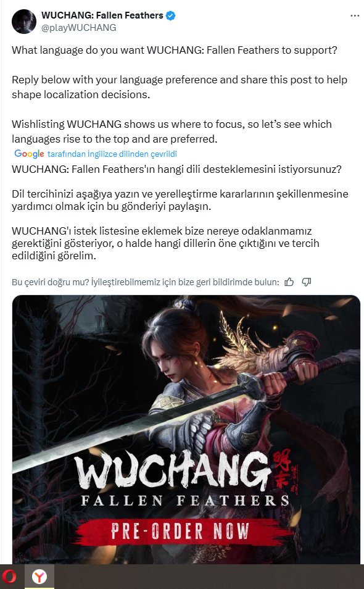Click the 'Reply below with your language' paragraph
The image size is (364, 589).
(180, 87)
